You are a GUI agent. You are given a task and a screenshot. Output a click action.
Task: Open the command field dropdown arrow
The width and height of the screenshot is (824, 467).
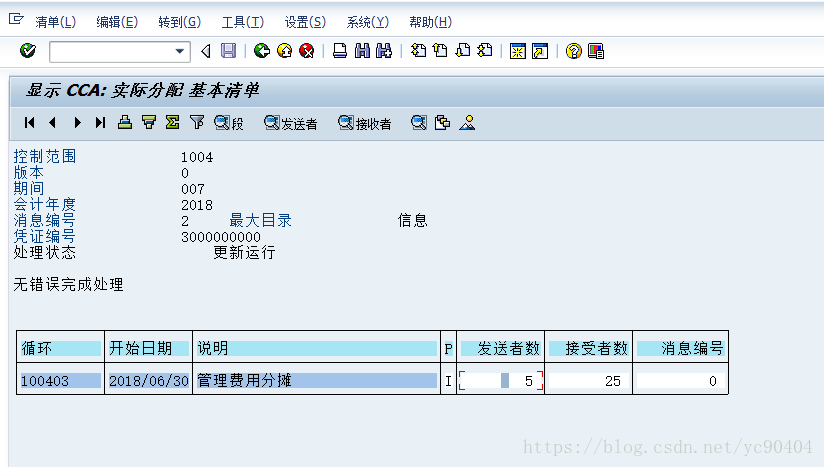[180, 51]
